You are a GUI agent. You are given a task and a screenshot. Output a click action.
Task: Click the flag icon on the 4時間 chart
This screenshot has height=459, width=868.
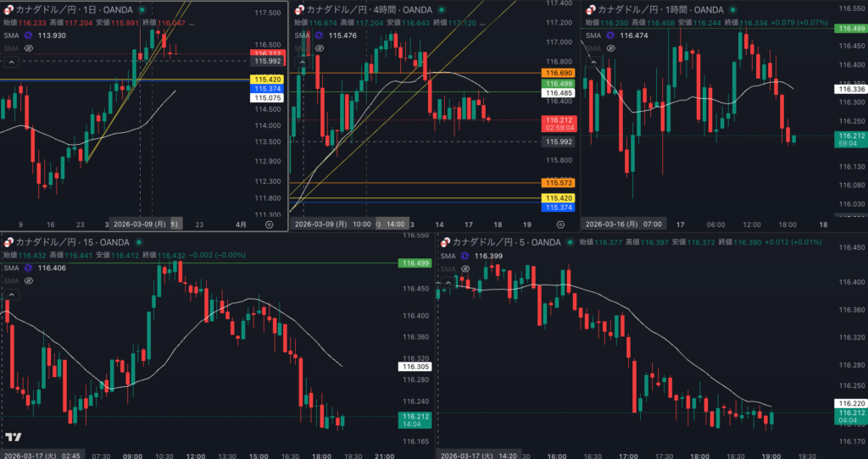[x=299, y=10]
